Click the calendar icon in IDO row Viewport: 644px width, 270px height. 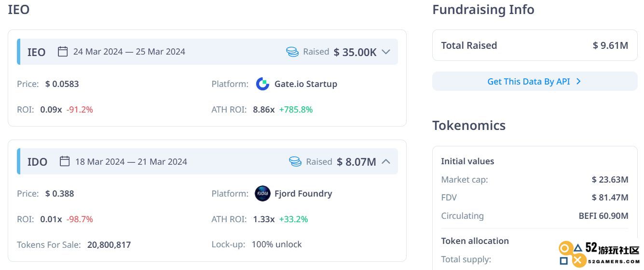pos(65,161)
